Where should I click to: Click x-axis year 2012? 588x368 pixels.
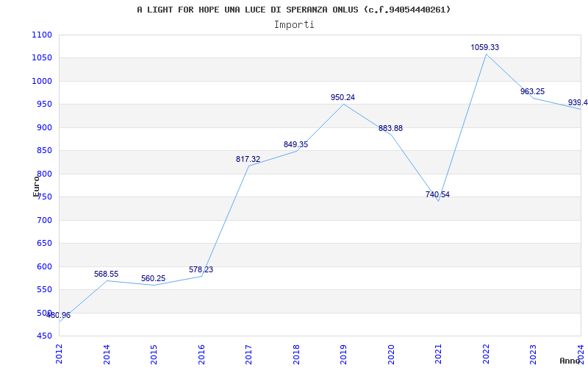59,354
